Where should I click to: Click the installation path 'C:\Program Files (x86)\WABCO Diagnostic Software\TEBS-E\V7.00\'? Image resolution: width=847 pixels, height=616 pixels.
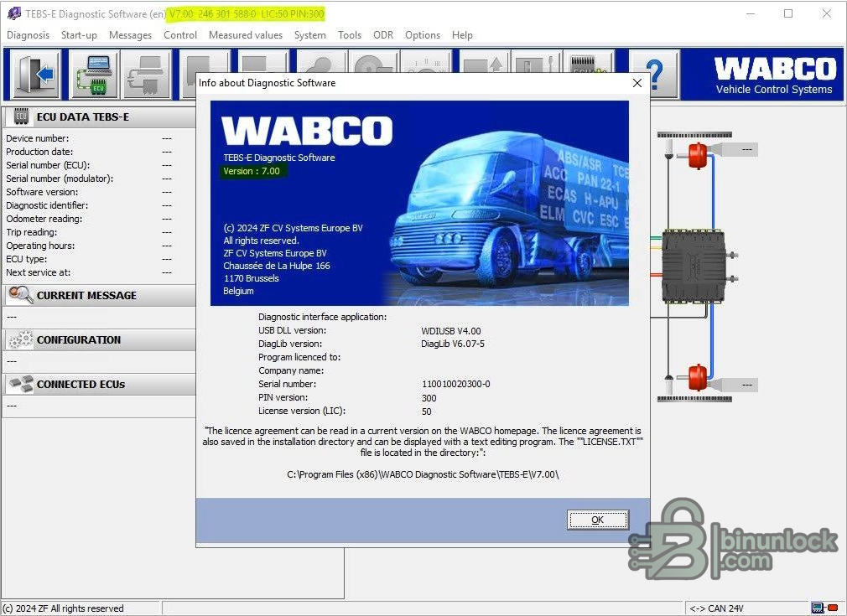[423, 474]
